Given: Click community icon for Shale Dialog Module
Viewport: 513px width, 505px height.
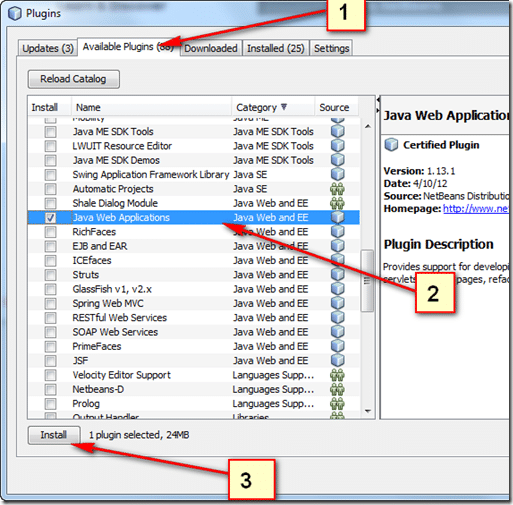Looking at the screenshot, I should point(337,203).
